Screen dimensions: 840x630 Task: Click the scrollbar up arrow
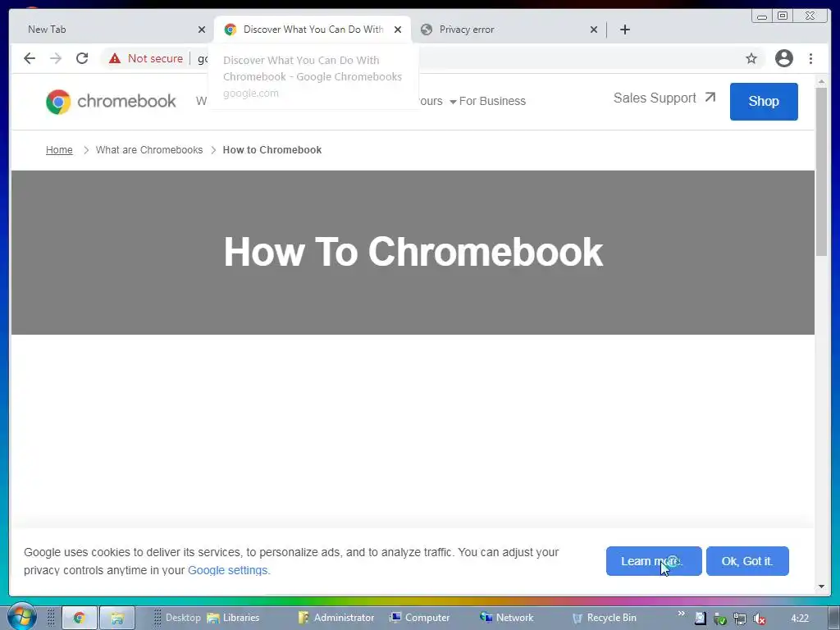point(821,81)
